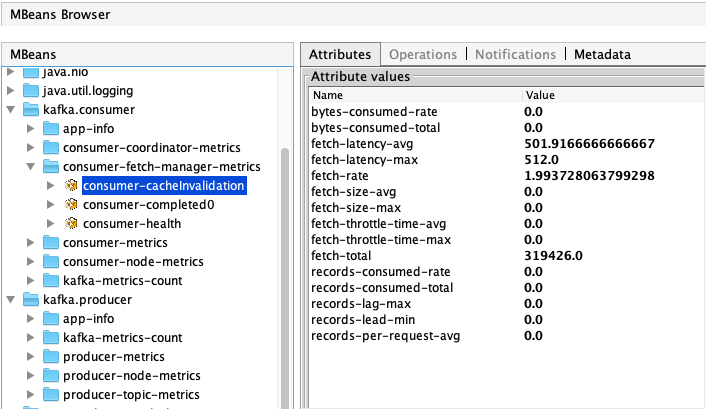Select the fetch-rate attribute name

tap(339, 176)
